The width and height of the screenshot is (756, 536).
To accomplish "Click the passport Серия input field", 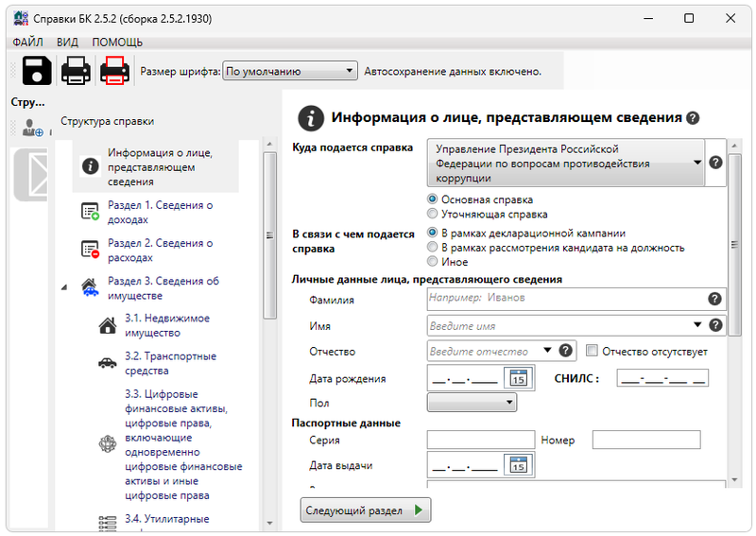I will pyautogui.click(x=480, y=440).
